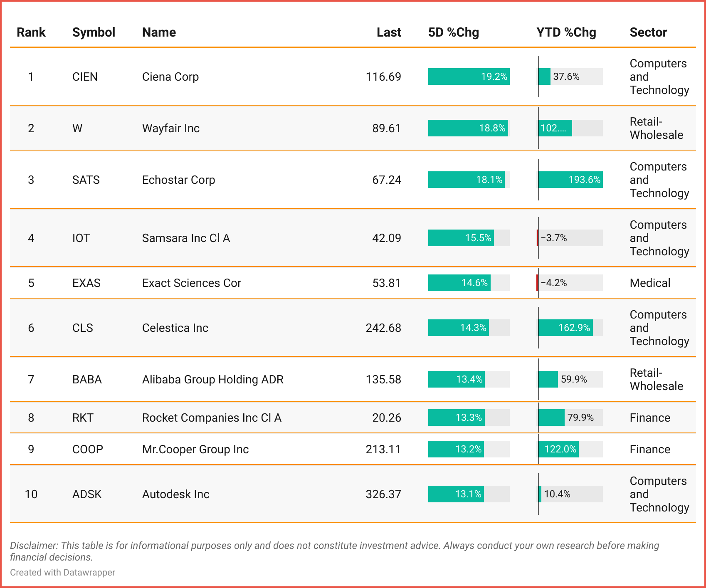
Task: Click the Medical sector cell
Action: pyautogui.click(x=650, y=283)
